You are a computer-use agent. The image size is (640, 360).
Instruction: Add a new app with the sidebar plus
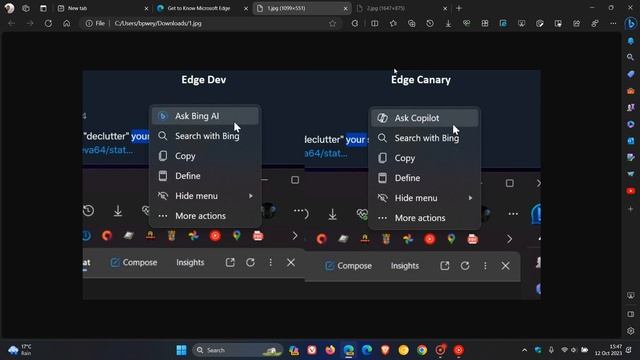point(631,209)
